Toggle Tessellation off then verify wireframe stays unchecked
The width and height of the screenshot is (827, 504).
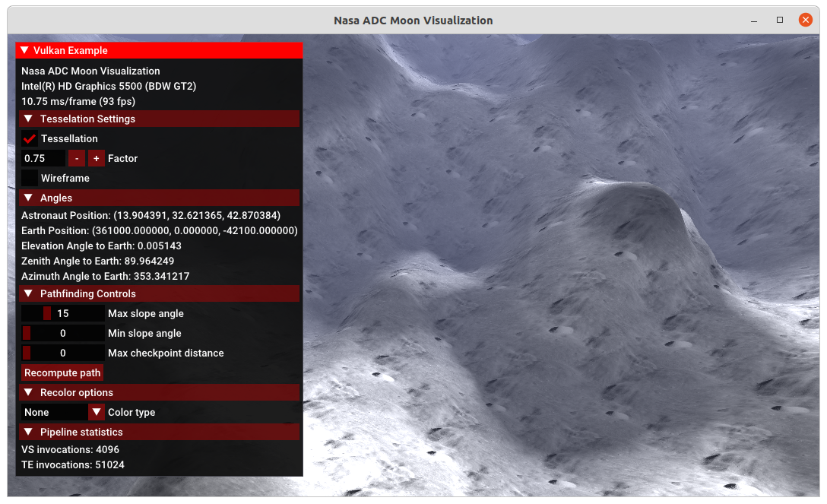click(31, 138)
